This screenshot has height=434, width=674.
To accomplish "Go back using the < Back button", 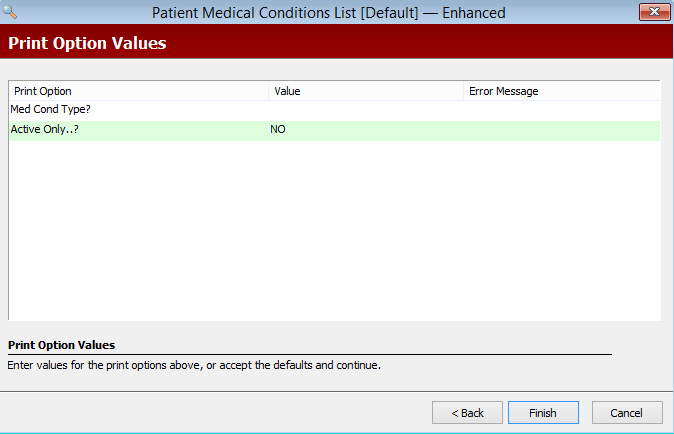I will 467,413.
